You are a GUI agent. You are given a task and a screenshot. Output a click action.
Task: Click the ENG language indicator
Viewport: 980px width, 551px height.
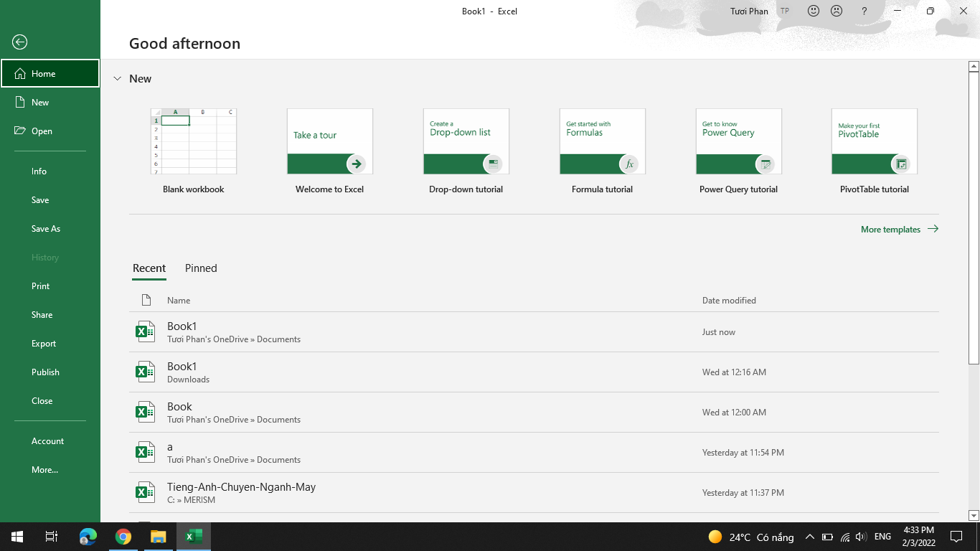(882, 537)
